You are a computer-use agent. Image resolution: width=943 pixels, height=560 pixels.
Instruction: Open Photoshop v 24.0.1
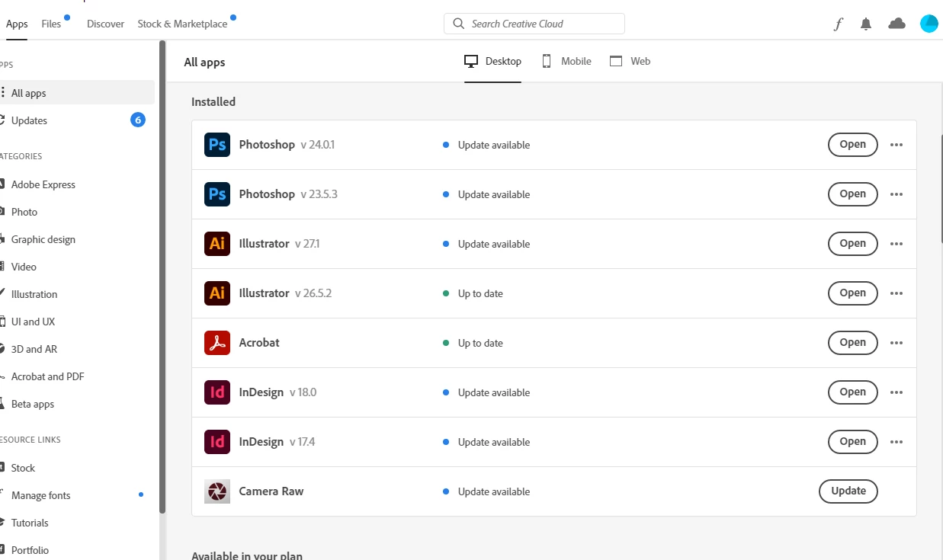853,145
